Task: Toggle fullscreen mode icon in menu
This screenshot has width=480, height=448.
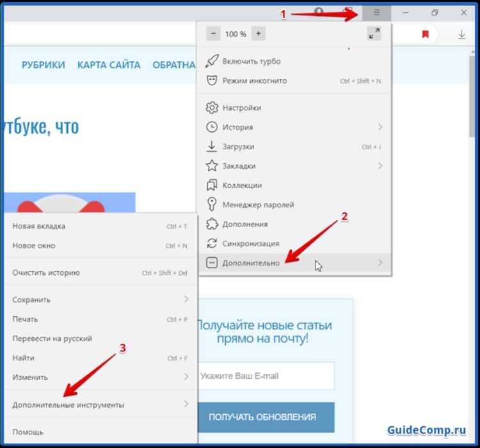Action: point(374,33)
